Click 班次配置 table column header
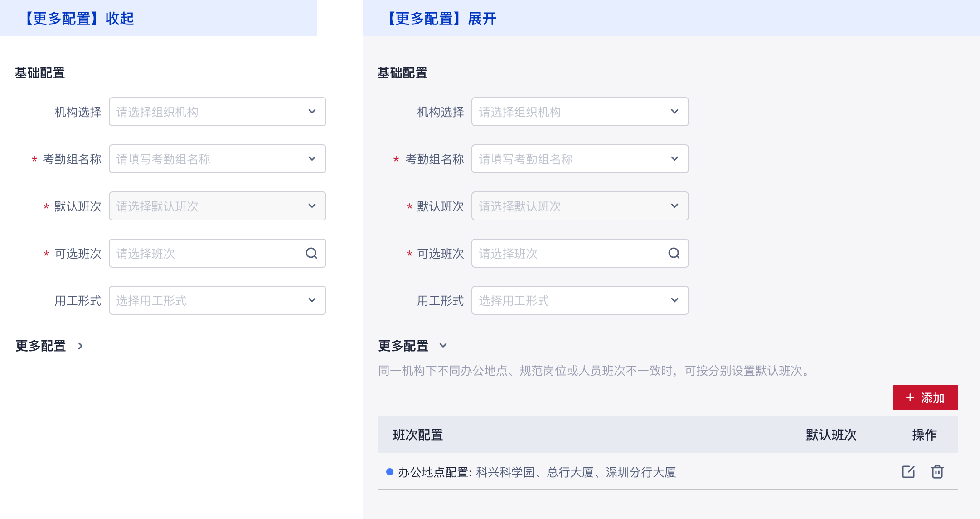980x519 pixels. pos(417,435)
